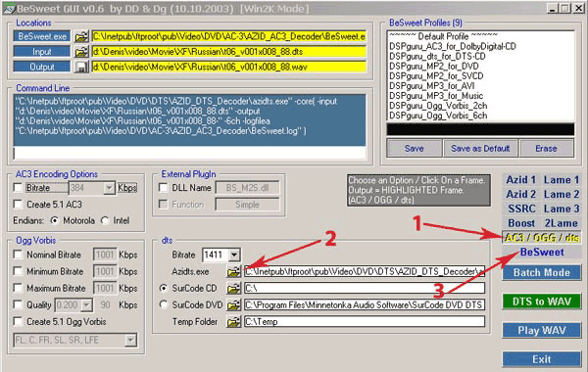Open dts Bitrate 1411 dropdown
Viewport: 588px width, 372px height.
click(x=234, y=256)
